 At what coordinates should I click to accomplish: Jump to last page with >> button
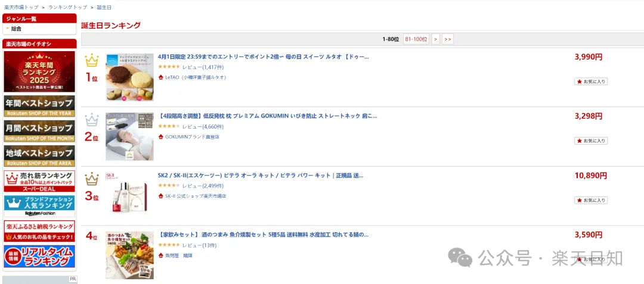click(448, 39)
